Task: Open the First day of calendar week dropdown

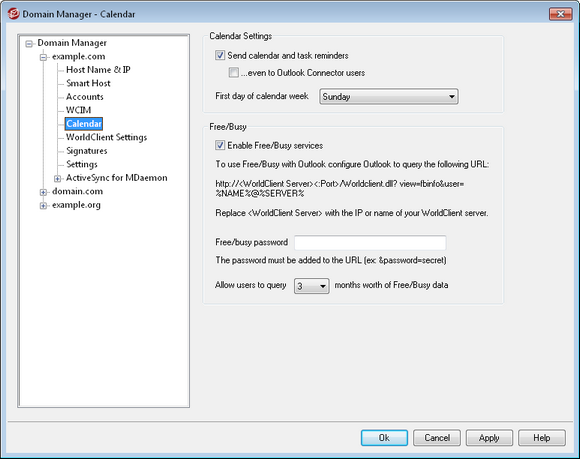Action: (x=389, y=97)
